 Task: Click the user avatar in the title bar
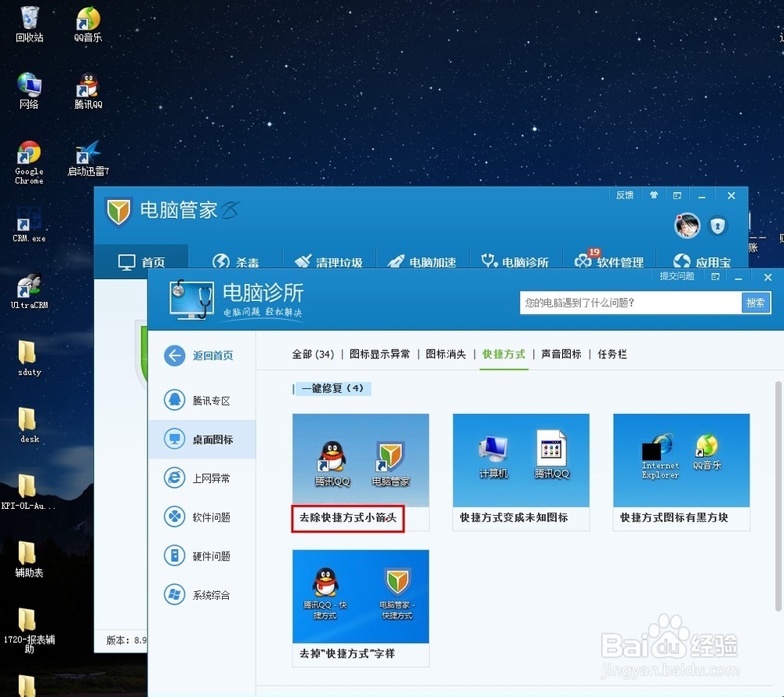(x=687, y=225)
